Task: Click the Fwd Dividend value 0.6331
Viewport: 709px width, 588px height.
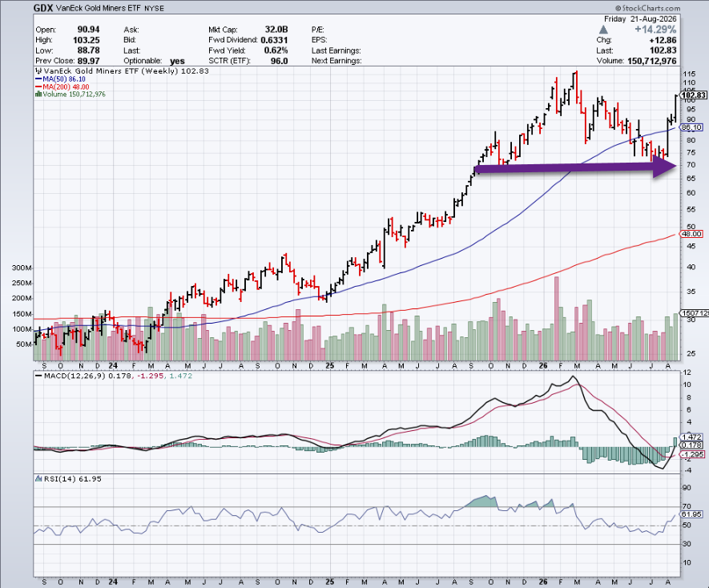Action: (x=274, y=40)
